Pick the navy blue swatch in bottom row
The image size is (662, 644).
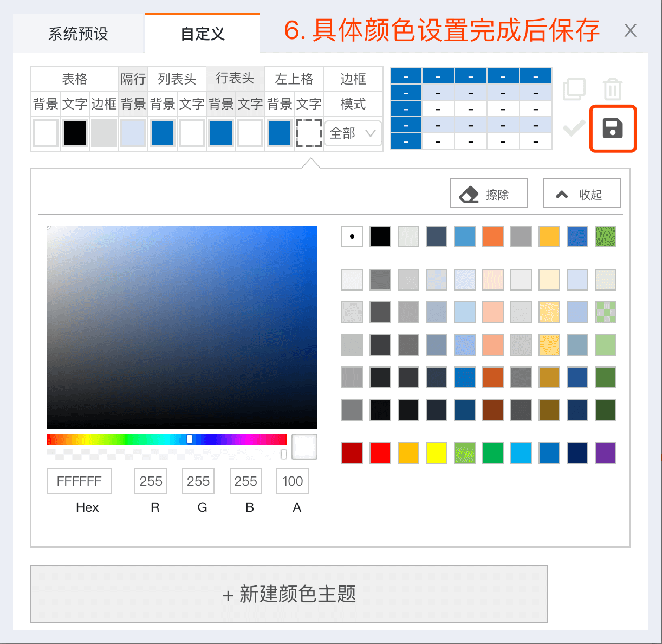coord(577,453)
